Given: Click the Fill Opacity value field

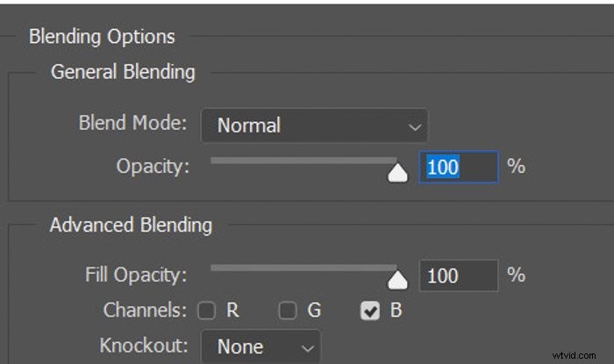Looking at the screenshot, I should point(458,275).
